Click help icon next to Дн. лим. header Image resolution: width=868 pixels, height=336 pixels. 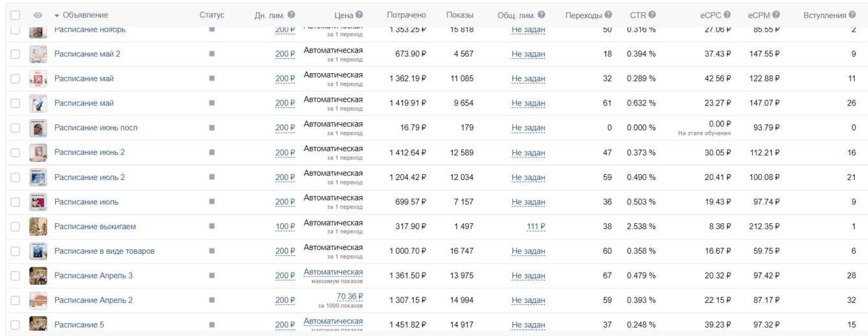(x=291, y=15)
